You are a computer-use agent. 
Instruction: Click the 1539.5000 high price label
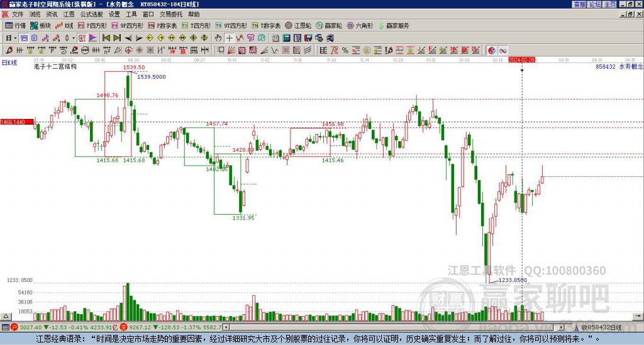[152, 77]
